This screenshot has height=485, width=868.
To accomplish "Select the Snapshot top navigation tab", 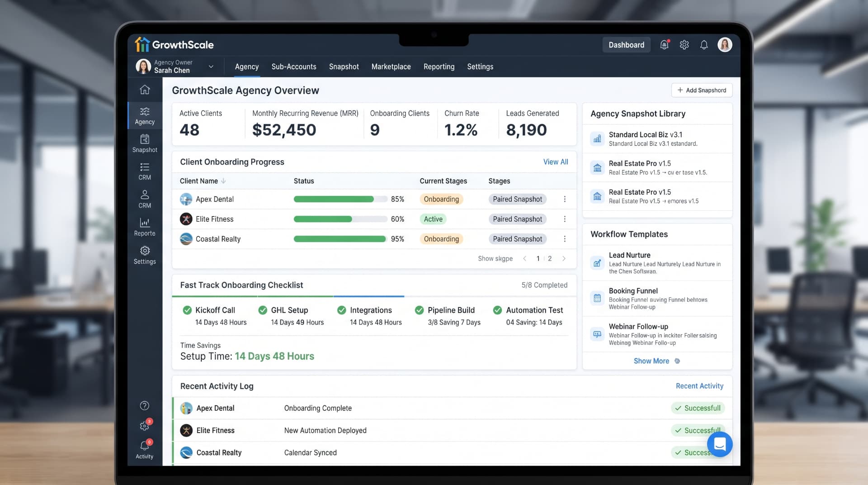I will [x=344, y=67].
